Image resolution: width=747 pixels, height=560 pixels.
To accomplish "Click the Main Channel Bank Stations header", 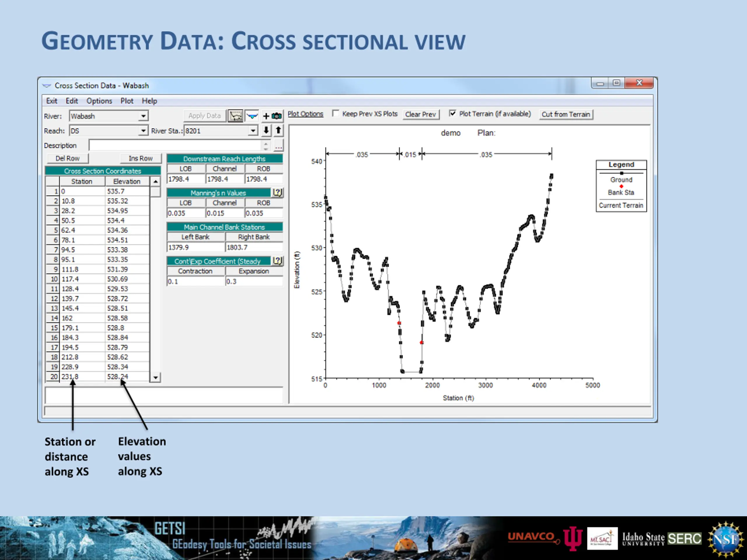I will (225, 227).
